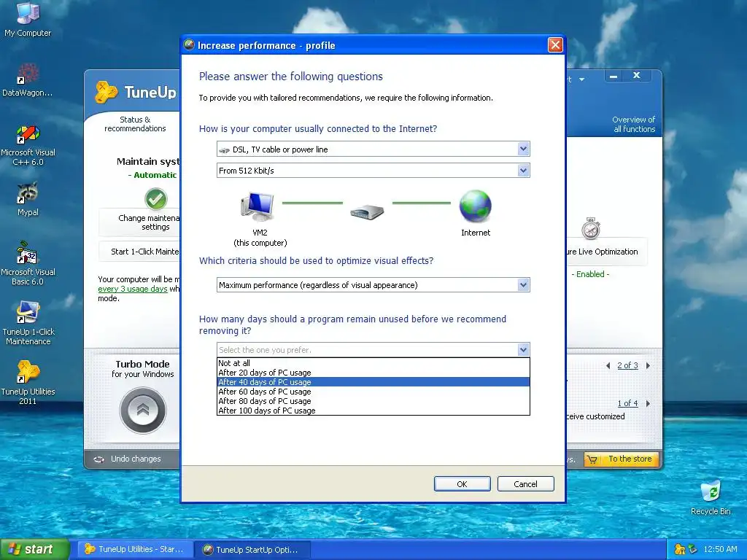Viewport: 747px width, 560px height.
Task: Click the modem router icon
Action: 367,211
